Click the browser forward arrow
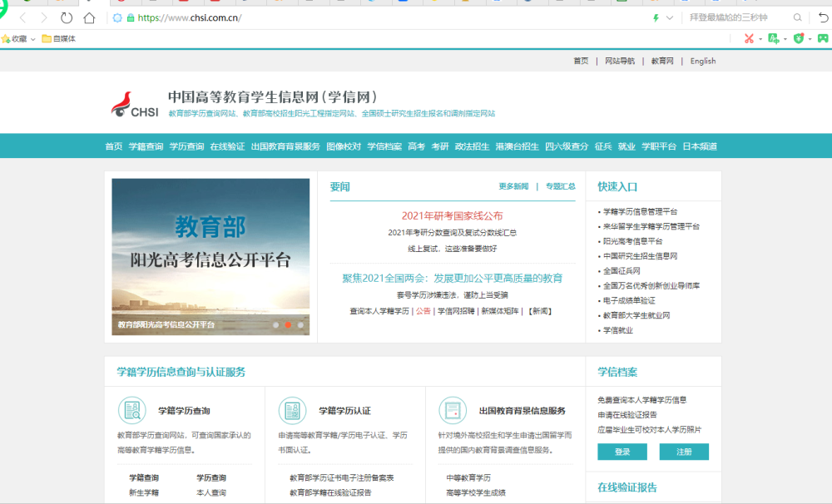The width and height of the screenshot is (832, 504). [x=44, y=18]
